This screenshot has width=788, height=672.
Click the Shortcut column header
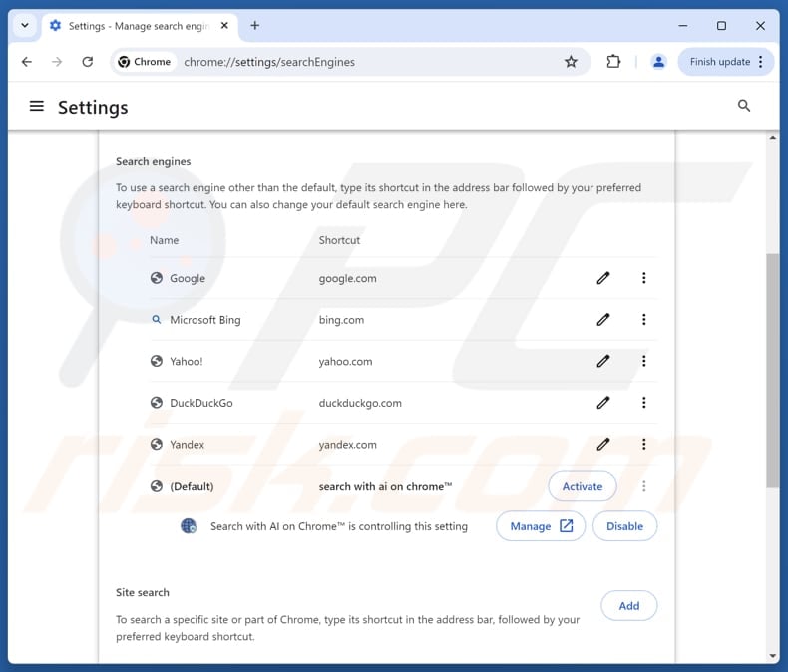(x=339, y=240)
